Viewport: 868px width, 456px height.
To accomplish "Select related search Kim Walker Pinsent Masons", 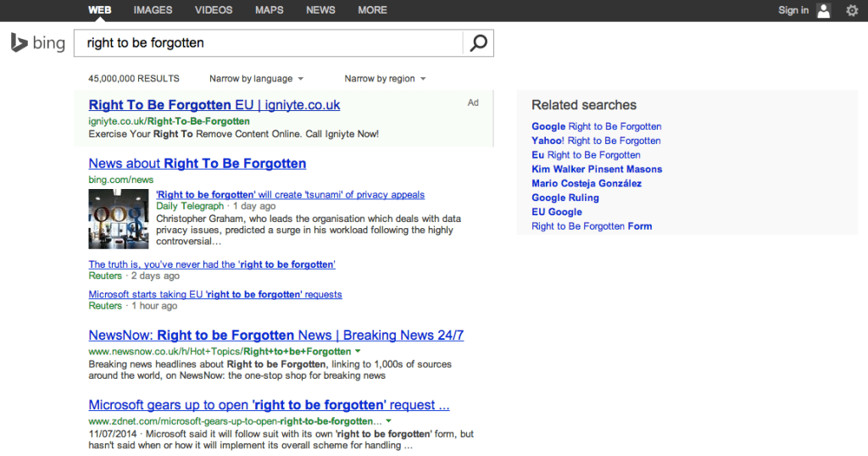I will click(597, 170).
